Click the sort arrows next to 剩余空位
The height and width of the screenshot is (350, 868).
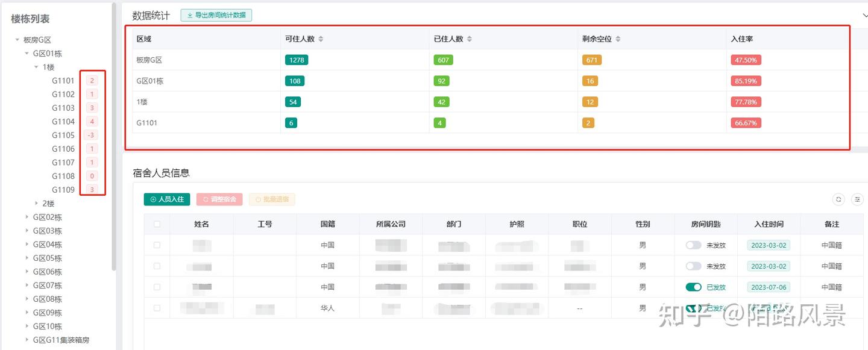pyautogui.click(x=618, y=39)
